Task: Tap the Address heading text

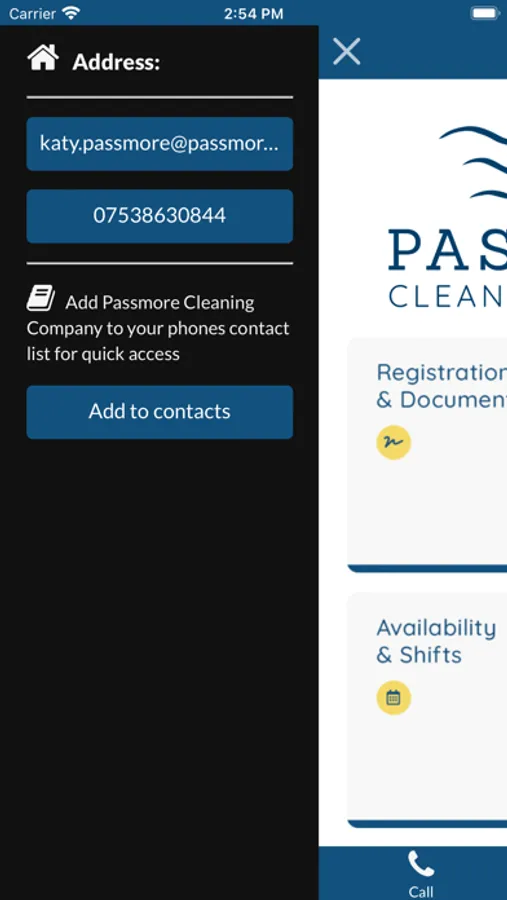Action: coord(116,63)
